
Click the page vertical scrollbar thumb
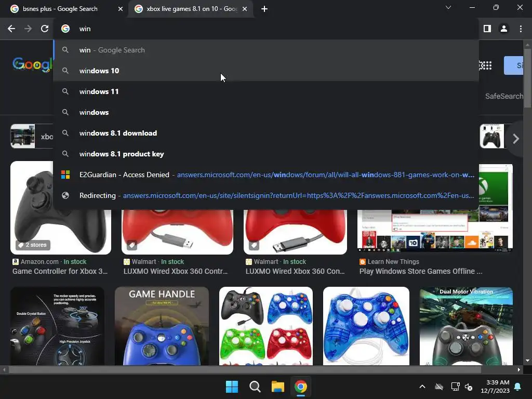point(527,78)
